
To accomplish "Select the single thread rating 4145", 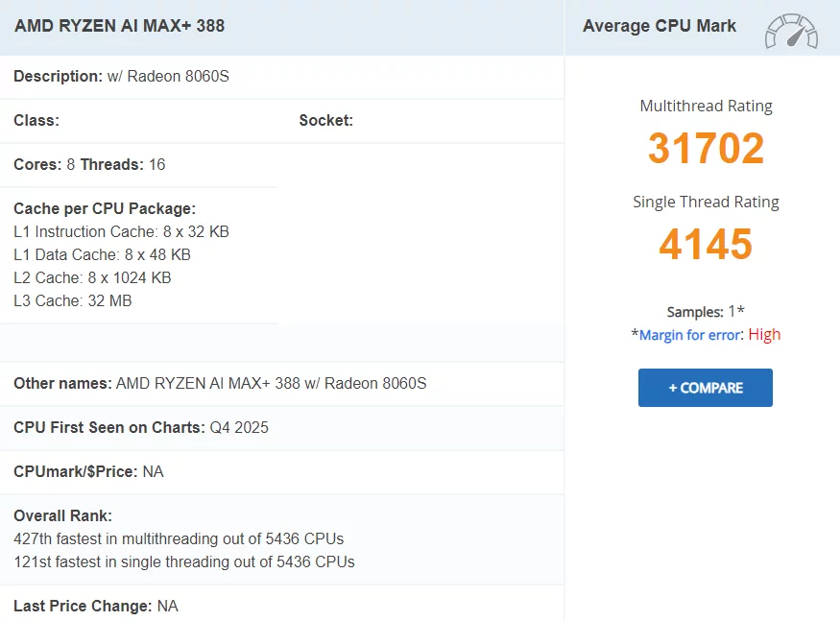I will [706, 245].
